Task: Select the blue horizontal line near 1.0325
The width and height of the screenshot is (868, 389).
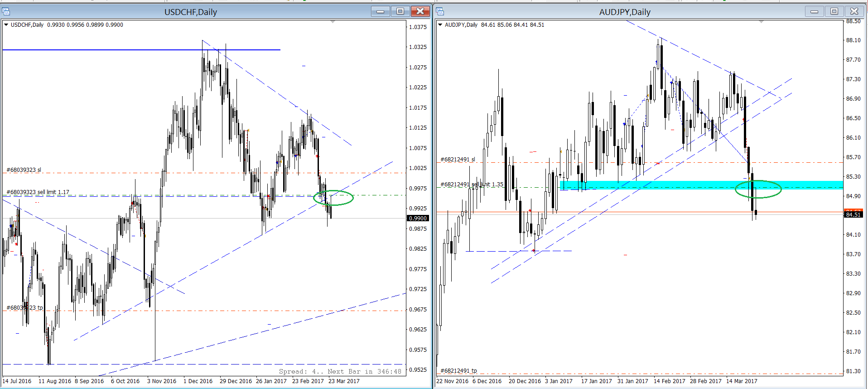Action: click(x=141, y=50)
